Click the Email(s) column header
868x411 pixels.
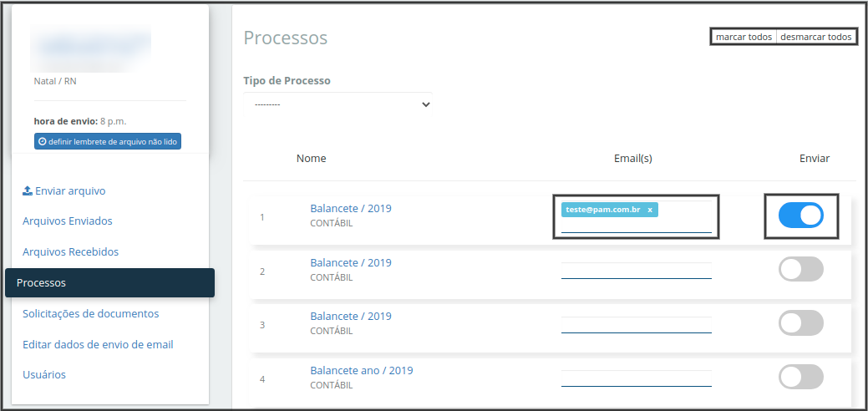click(633, 159)
